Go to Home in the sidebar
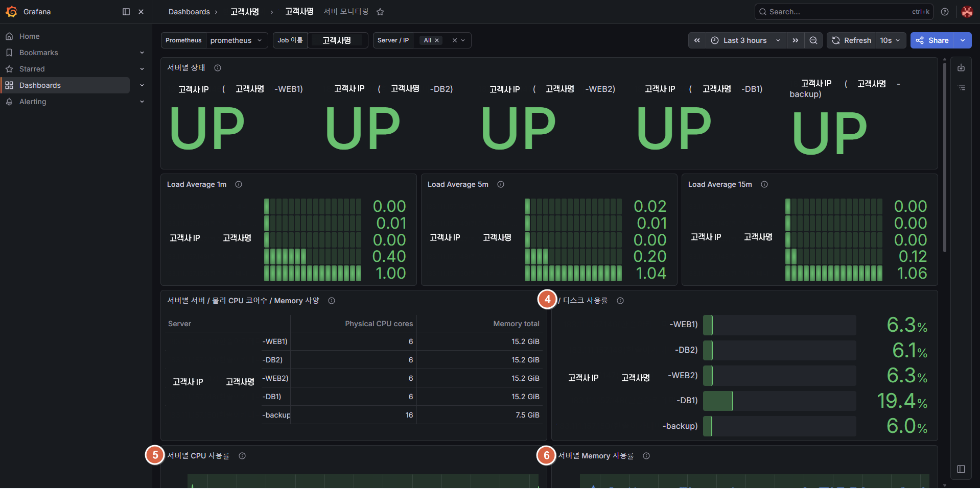Screen dimensions: 980x489 pos(30,36)
